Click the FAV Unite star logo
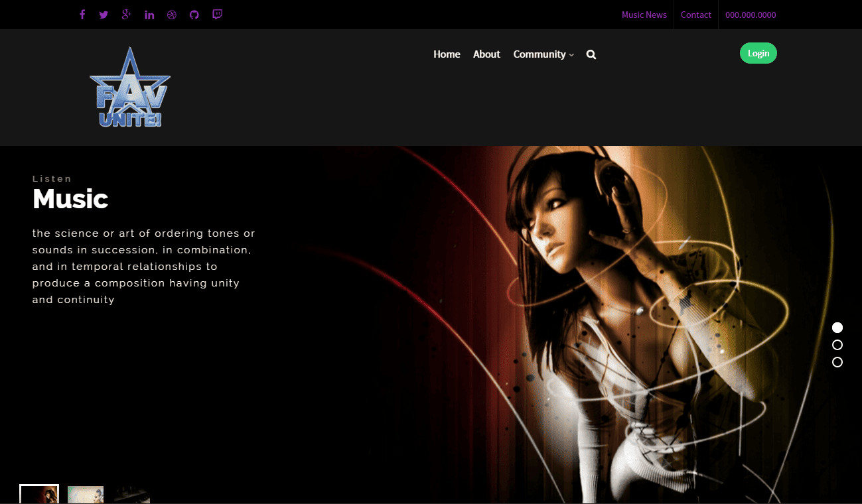862x504 pixels. tap(130, 88)
